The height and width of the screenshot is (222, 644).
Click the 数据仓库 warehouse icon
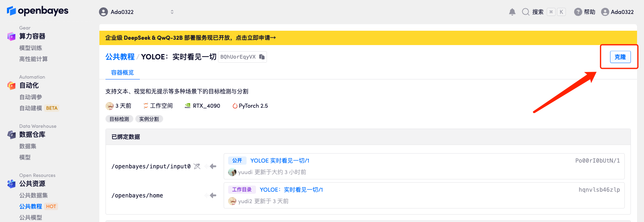[x=11, y=135]
